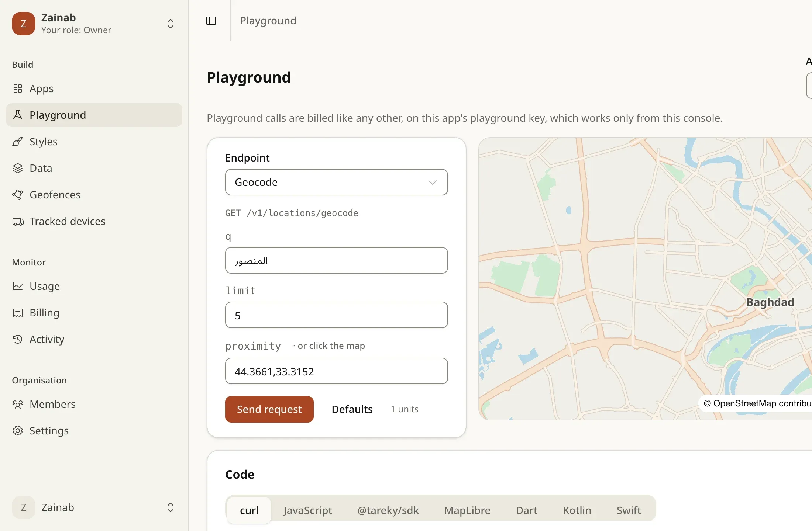Expand the Zainab user menu at bottom
The height and width of the screenshot is (531, 812).
pyautogui.click(x=94, y=507)
